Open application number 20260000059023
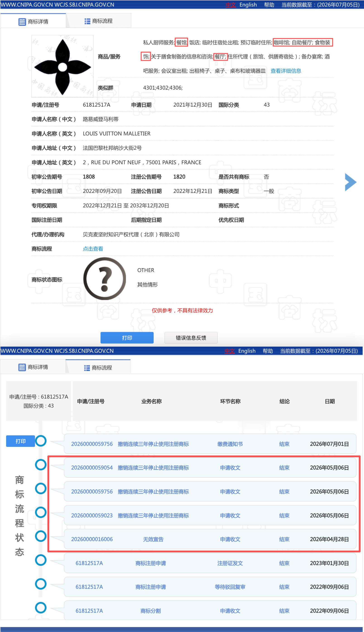 92,515
